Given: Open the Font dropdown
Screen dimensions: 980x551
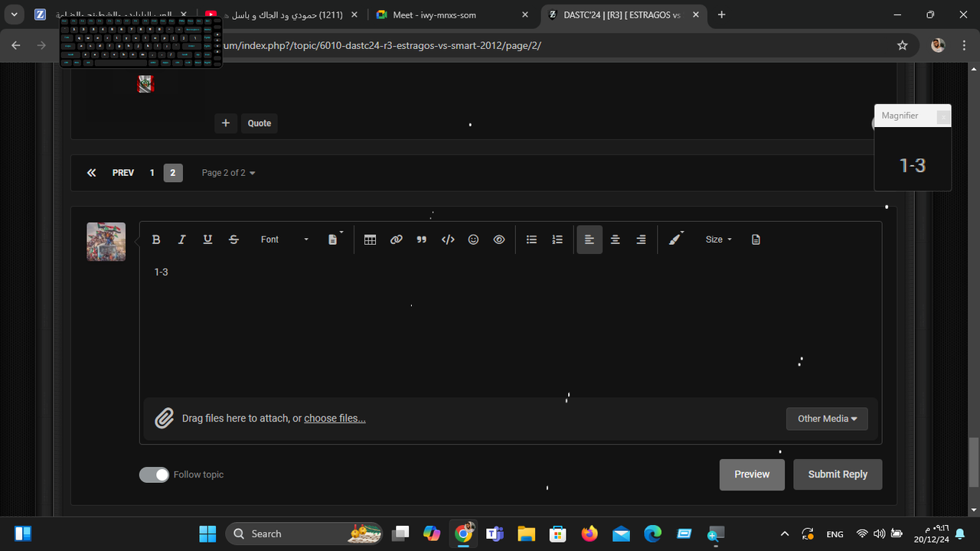Looking at the screenshot, I should tap(284, 240).
